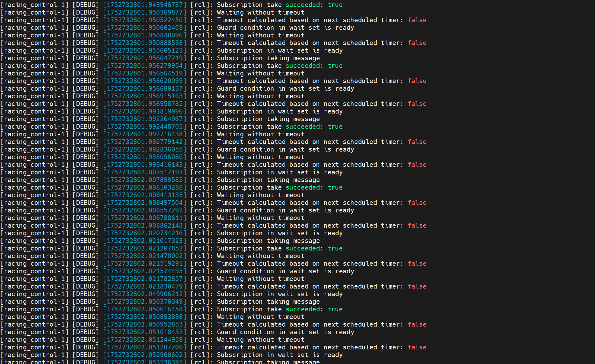Click the [DEBUG] tag beside timestamp 1752732802.008103280
Viewport: 595px width, 364px height.
[86, 187]
